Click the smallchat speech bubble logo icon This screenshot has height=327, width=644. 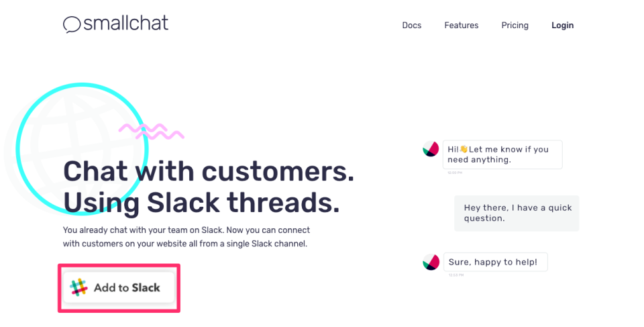pos(72,24)
